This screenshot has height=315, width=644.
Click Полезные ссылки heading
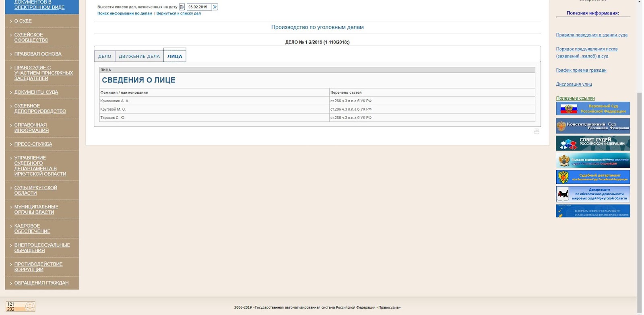click(575, 98)
